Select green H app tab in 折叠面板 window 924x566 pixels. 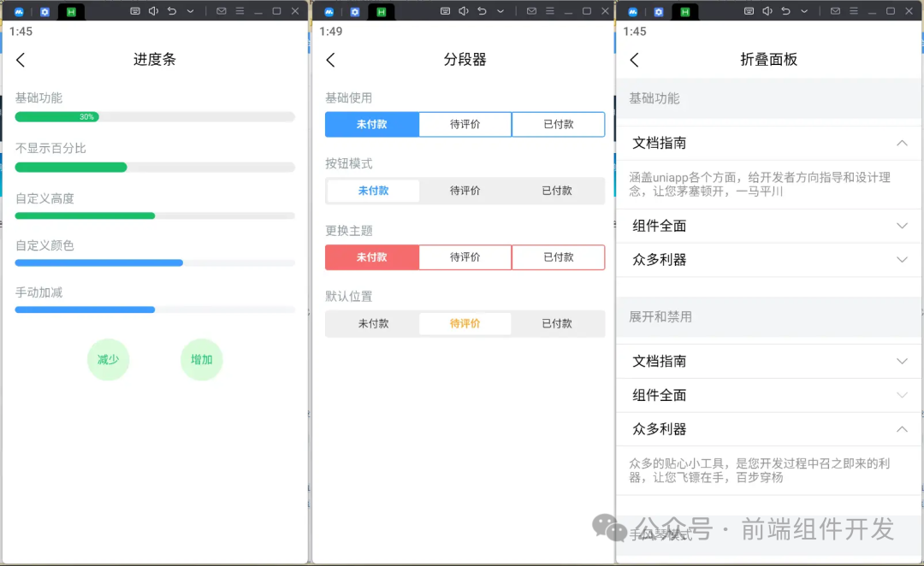pyautogui.click(x=684, y=12)
